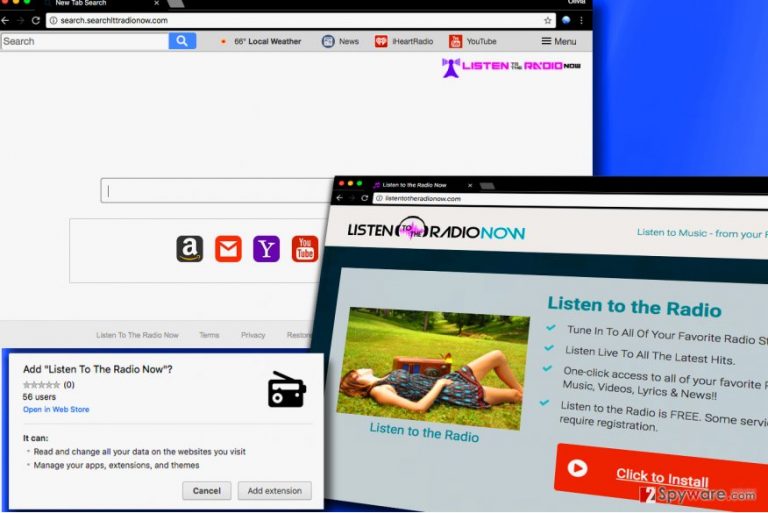Close the New Tab Search tab

(x=156, y=3)
